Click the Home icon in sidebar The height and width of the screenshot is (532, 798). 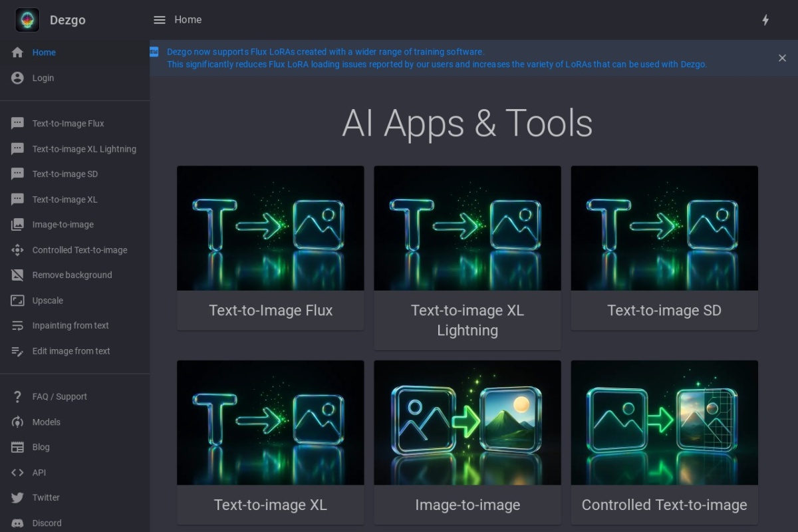(18, 53)
